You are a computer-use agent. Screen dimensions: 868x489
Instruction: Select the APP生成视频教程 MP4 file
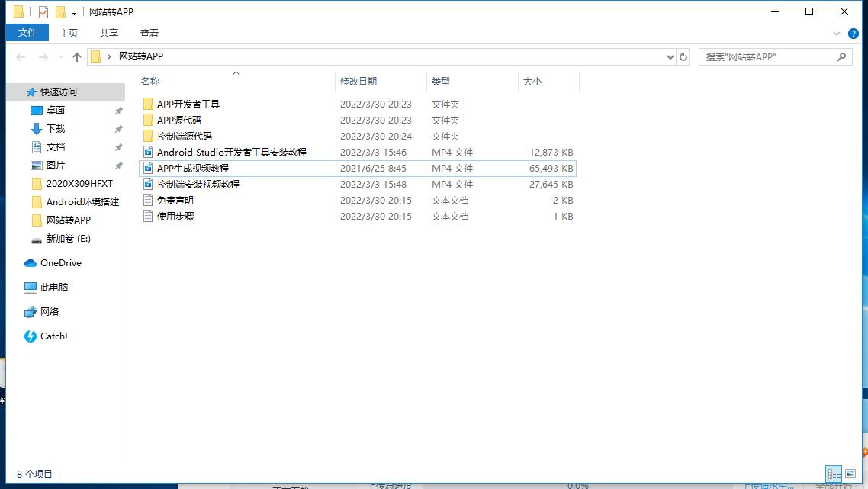pyautogui.click(x=192, y=169)
